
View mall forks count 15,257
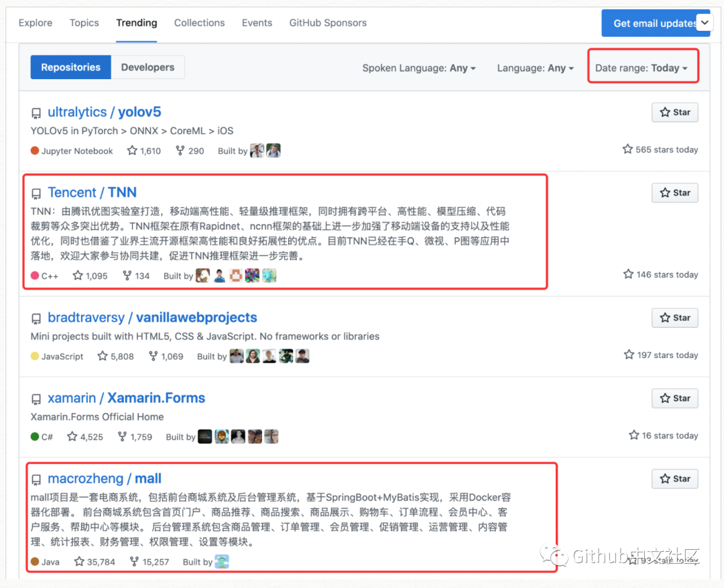[x=149, y=562]
